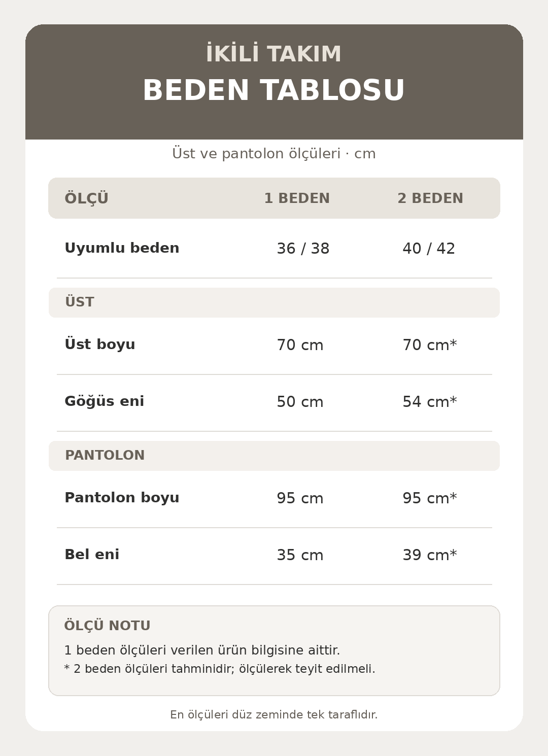Viewport: 548px width, 756px height.
Task: Select the 39 cm* waist value
Action: coord(430,555)
